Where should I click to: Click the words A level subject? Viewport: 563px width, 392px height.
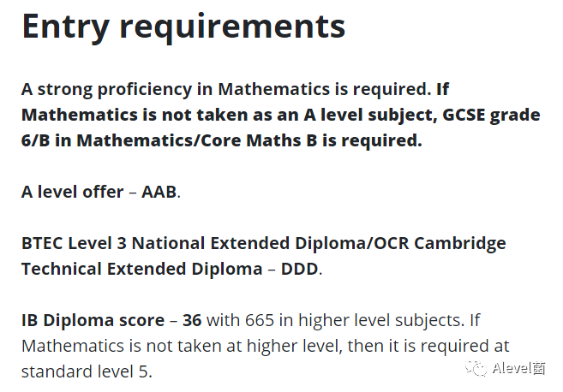[x=370, y=116]
